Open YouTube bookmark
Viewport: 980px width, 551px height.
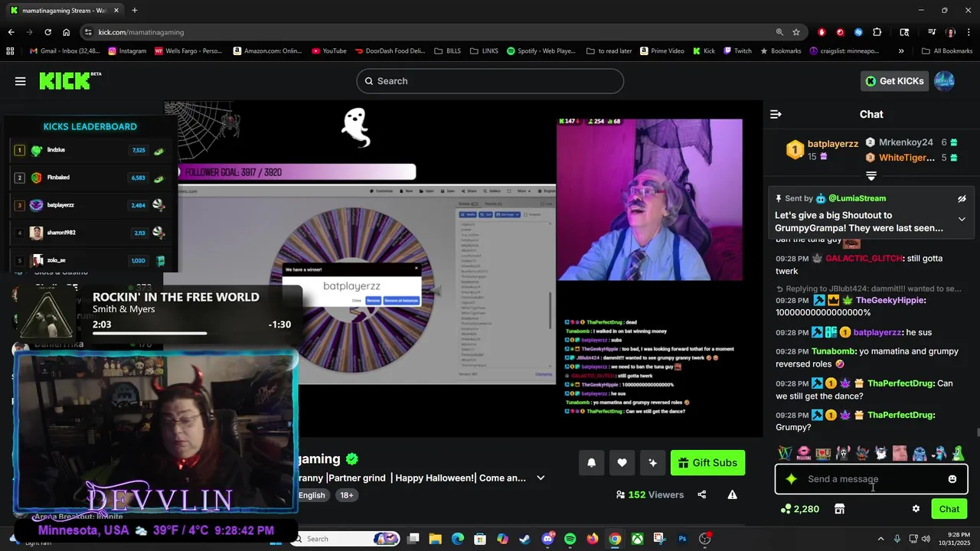pos(329,51)
